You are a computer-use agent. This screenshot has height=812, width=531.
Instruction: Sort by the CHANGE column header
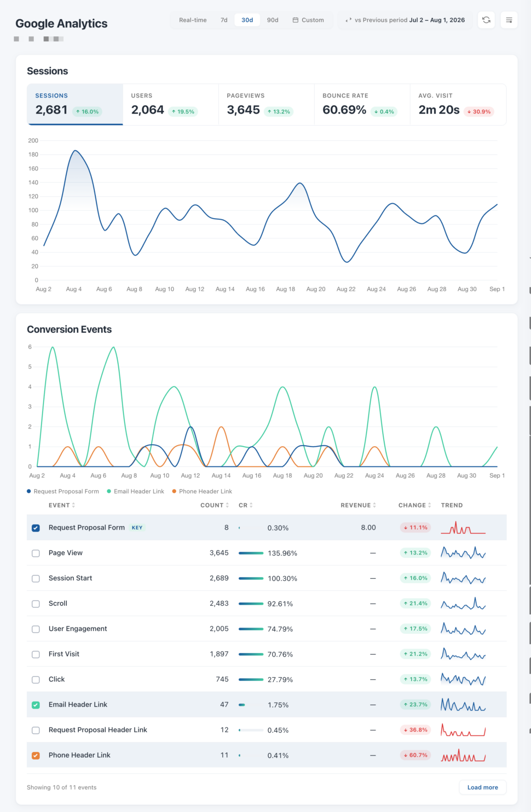pos(415,505)
